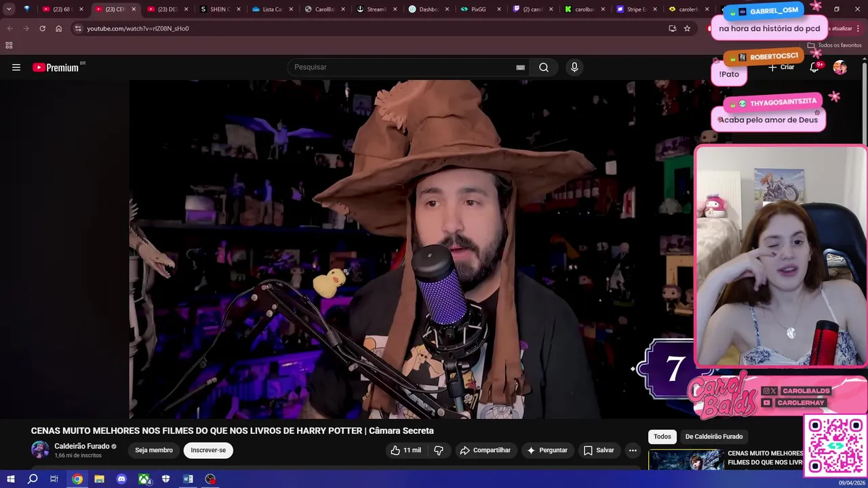Open Task View on the taskbar
The image size is (868, 488).
[x=54, y=479]
